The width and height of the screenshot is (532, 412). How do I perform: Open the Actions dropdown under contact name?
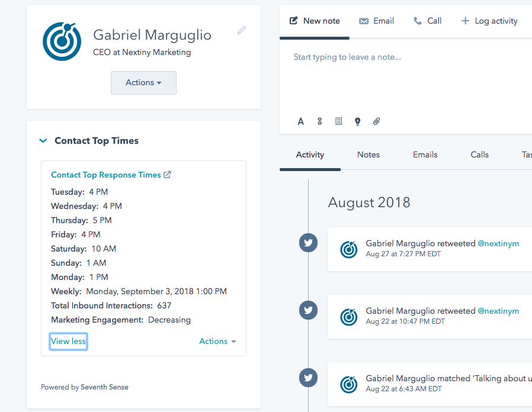pyautogui.click(x=143, y=83)
